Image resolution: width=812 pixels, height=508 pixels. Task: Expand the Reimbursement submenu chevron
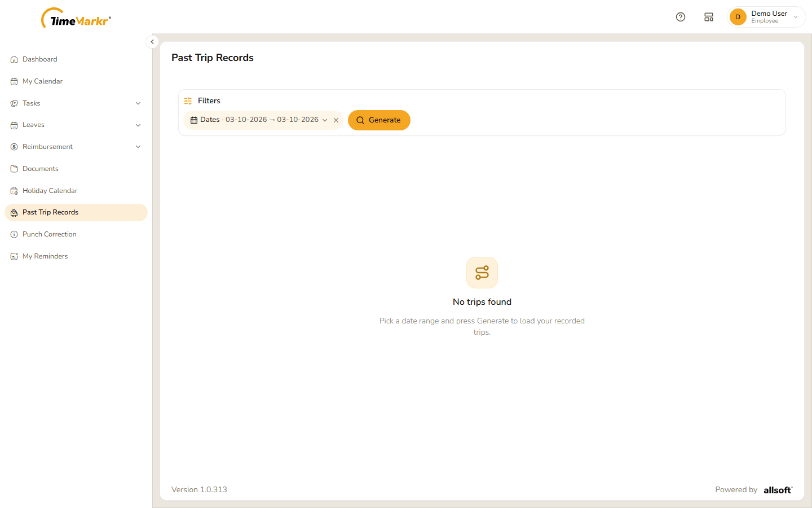(138, 147)
